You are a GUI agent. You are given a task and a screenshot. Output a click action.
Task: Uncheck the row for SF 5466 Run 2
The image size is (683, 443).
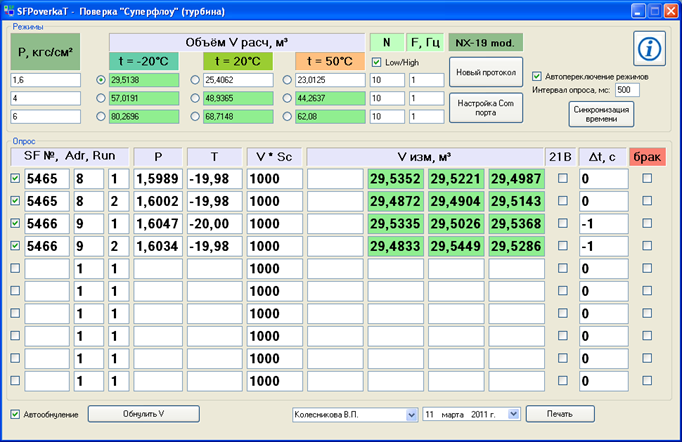coord(15,246)
